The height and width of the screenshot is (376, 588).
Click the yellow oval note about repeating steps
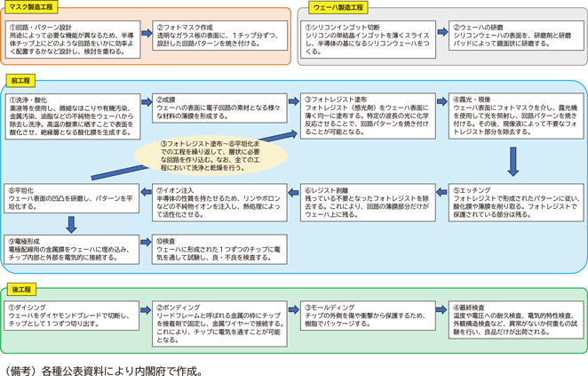(x=211, y=156)
